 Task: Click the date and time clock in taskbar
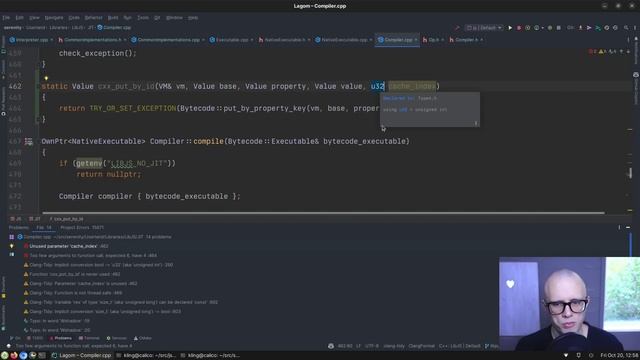[x=619, y=356]
